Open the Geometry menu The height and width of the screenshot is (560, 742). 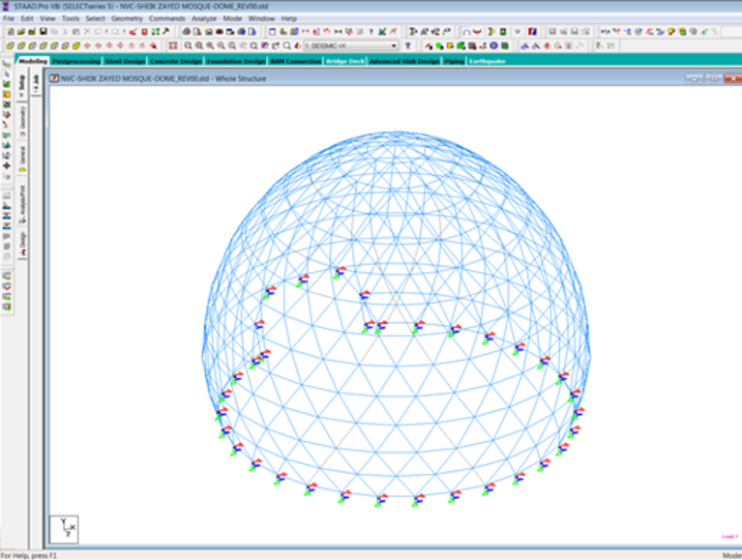coord(126,18)
